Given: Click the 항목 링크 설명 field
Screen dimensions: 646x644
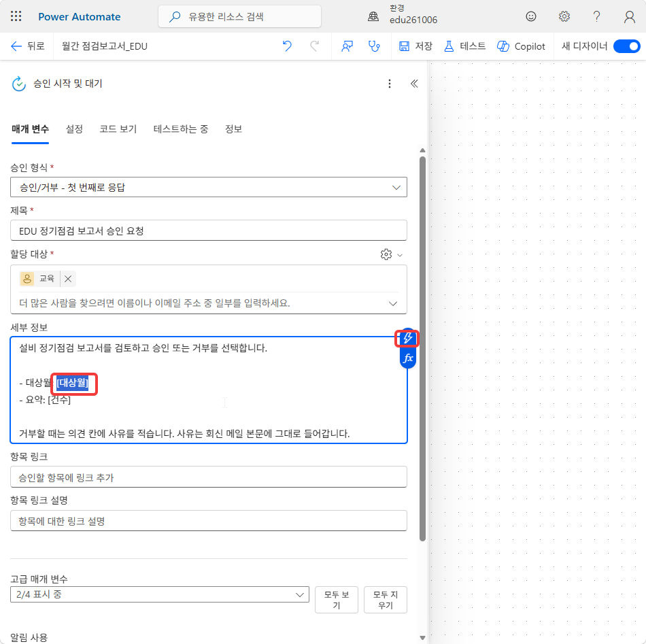Looking at the screenshot, I should (x=209, y=521).
